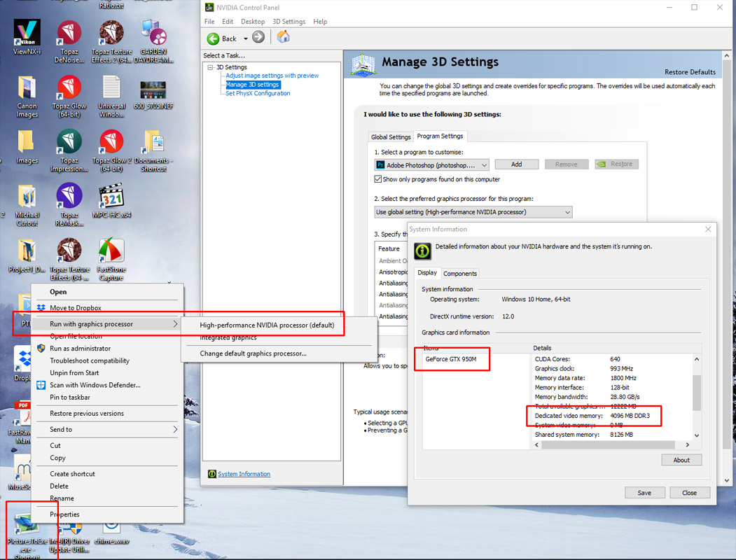Select Adjust image settings with preview
The image size is (736, 560).
[272, 76]
